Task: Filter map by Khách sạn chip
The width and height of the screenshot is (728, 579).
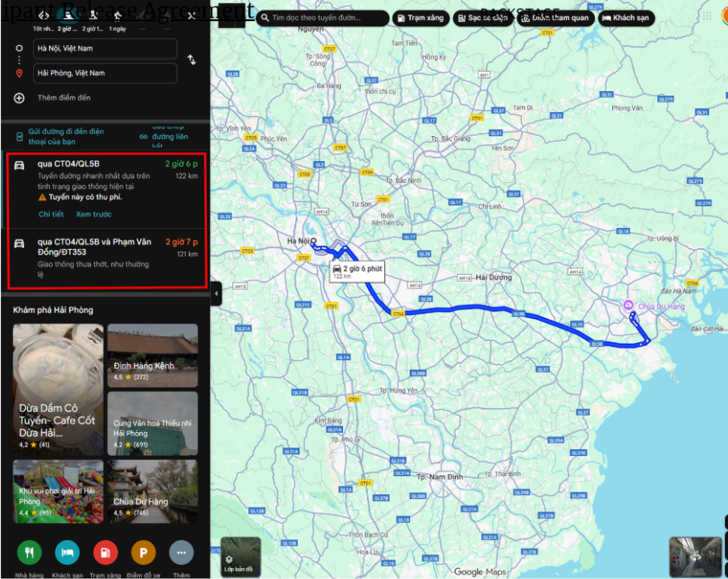Action: 625,18
